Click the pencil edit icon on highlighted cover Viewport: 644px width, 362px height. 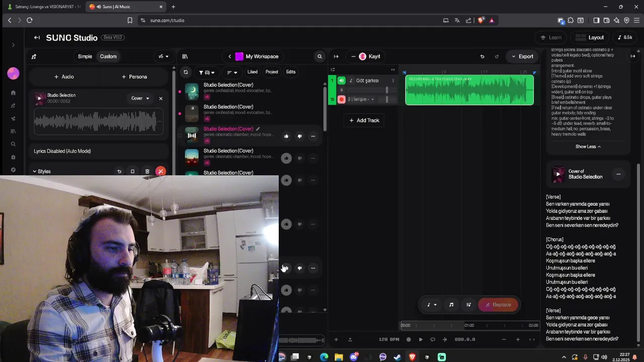pyautogui.click(x=258, y=129)
